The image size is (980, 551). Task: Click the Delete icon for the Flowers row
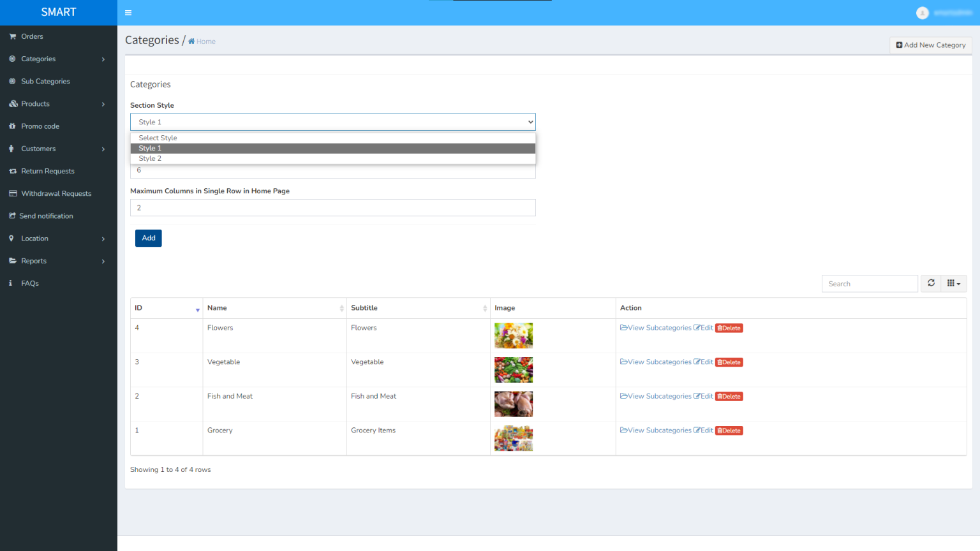(729, 327)
